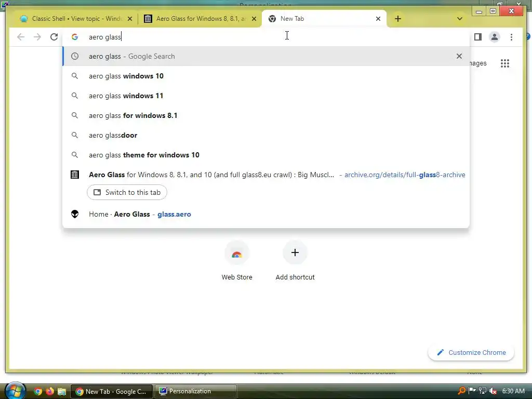Open the file explorer quick launch icon
532x399 pixels.
pos(61,391)
